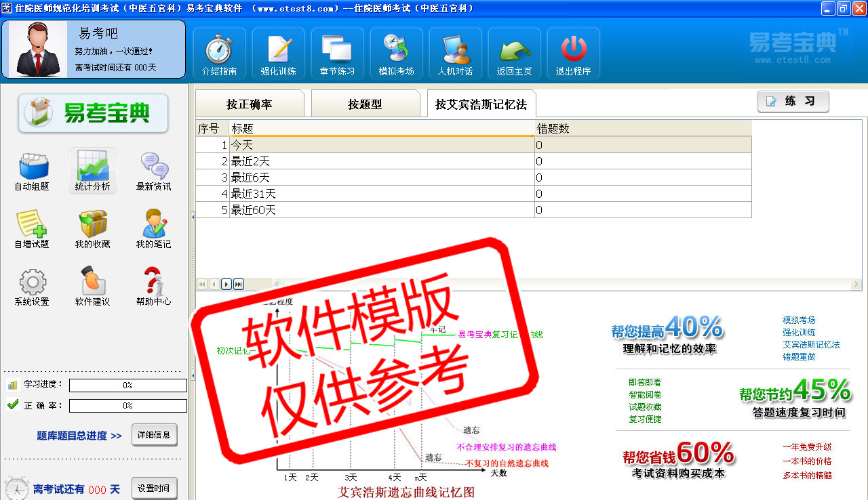Image resolution: width=868 pixels, height=500 pixels.
Task: Click the 学习进度 progress bar
Action: 127,386
